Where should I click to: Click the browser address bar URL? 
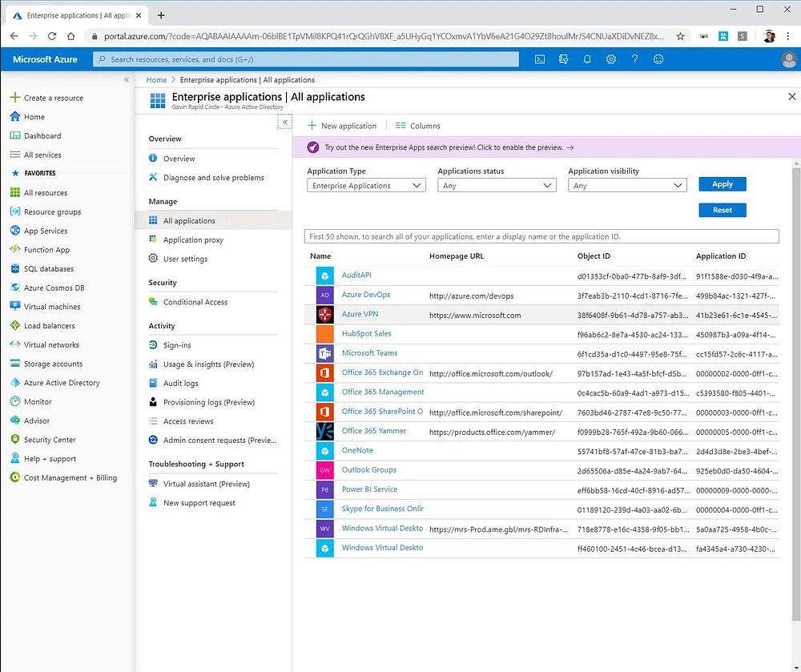pyautogui.click(x=384, y=36)
